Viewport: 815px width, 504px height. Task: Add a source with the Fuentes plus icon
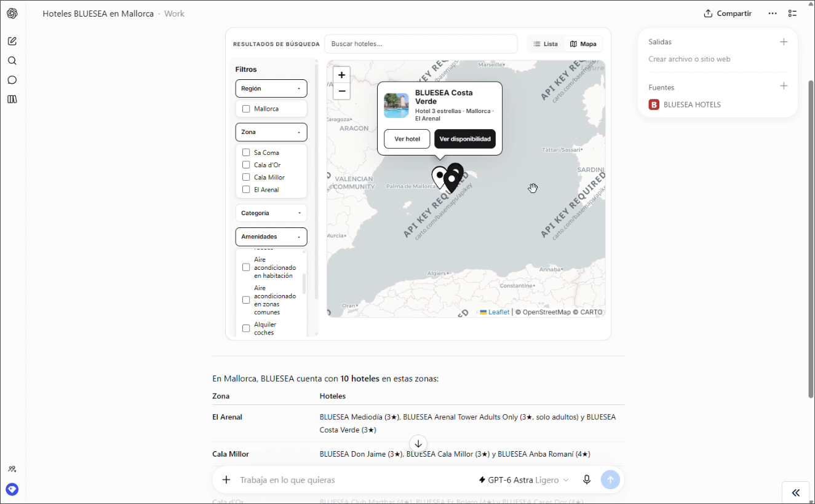(x=784, y=86)
